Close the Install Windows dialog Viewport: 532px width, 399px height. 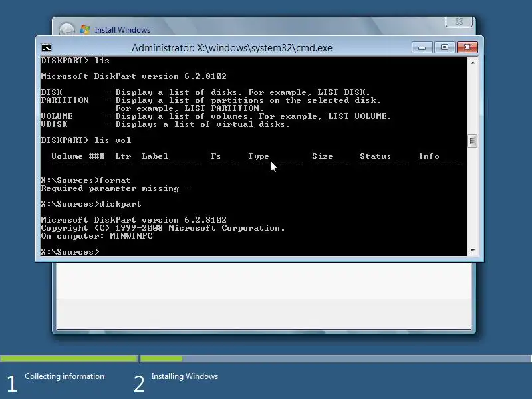tap(459, 21)
